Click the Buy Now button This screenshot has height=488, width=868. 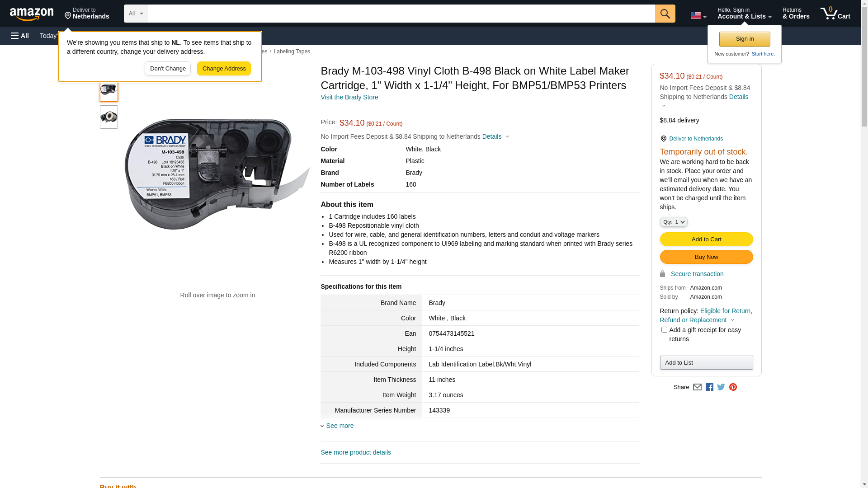[706, 257]
